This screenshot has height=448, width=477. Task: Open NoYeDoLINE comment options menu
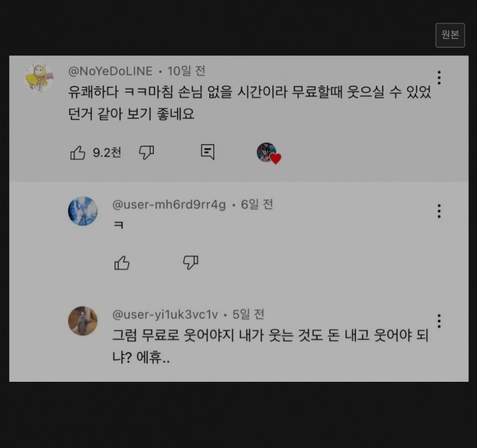pos(439,78)
